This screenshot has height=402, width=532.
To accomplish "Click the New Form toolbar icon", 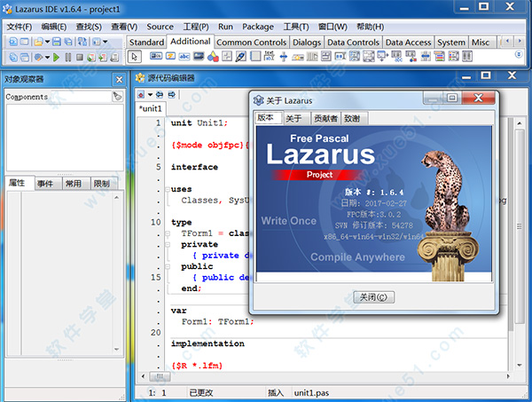I will [x=25, y=42].
